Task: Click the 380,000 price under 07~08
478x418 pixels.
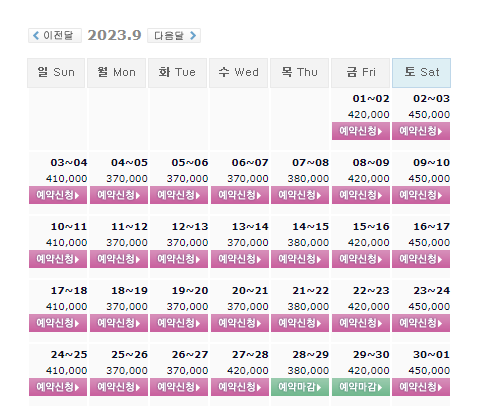Action: coord(308,179)
